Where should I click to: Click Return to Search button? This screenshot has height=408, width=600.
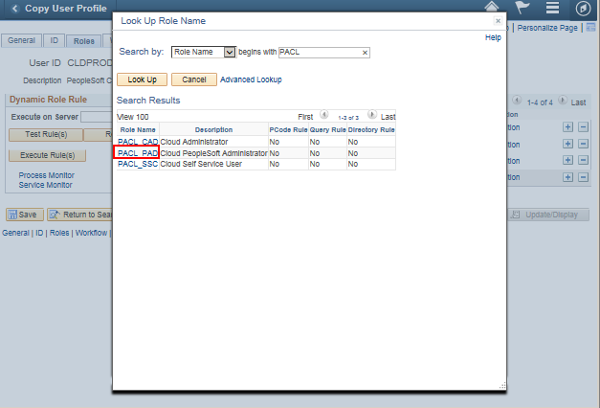80,215
